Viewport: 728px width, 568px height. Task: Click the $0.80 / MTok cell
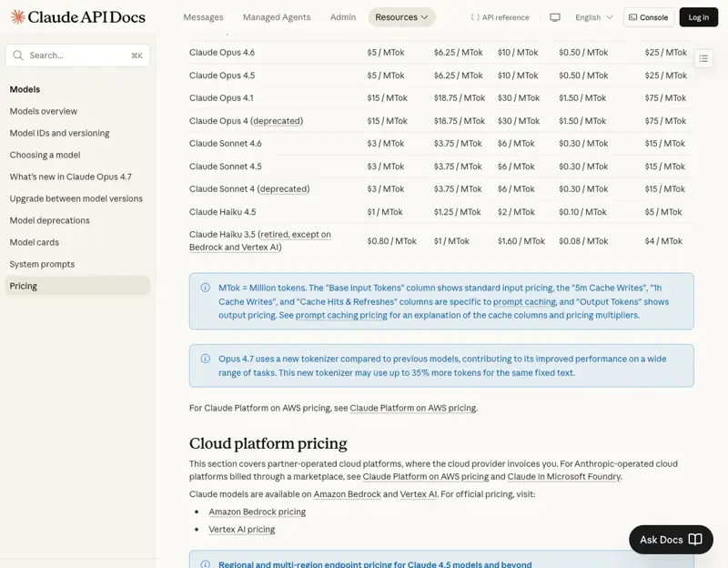point(392,241)
